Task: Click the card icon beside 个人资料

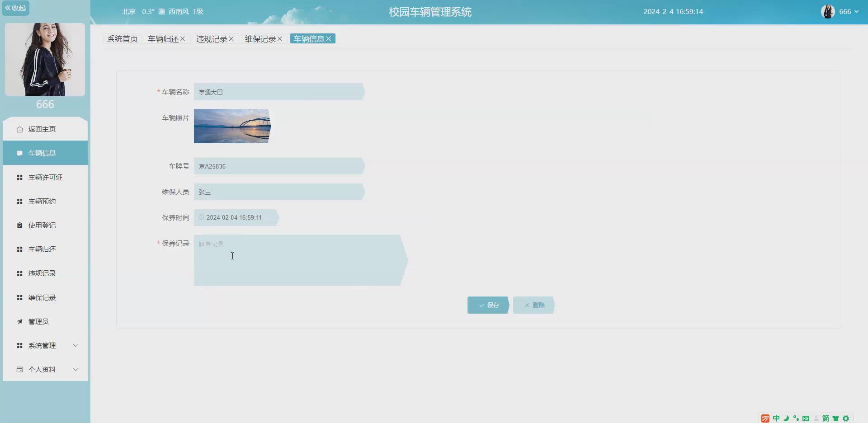Action: [x=19, y=370]
